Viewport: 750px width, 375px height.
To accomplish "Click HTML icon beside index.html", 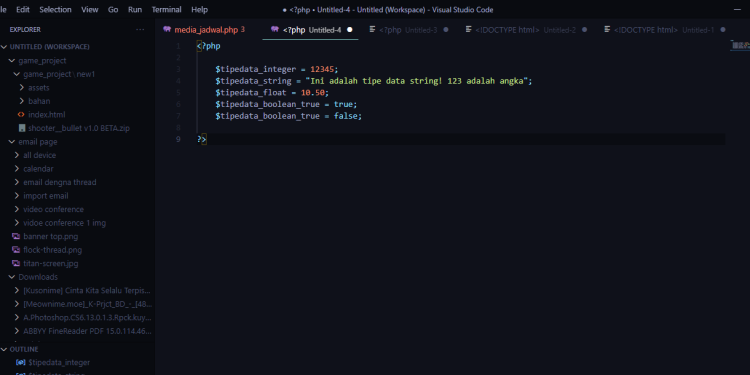I will tap(21, 115).
